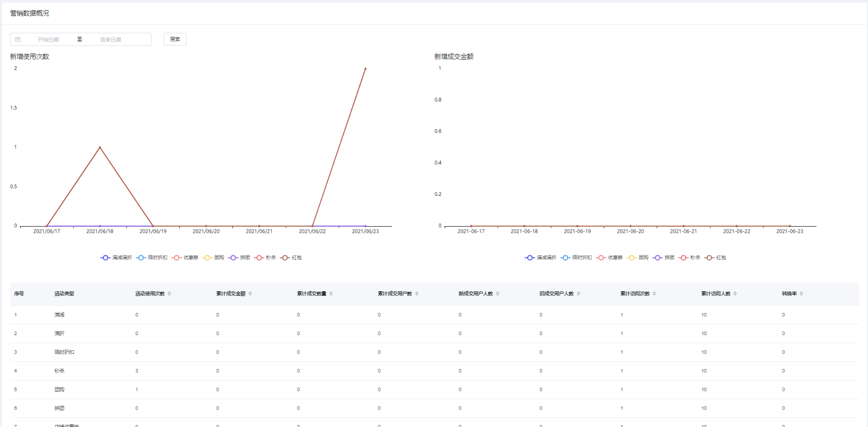
Task: Click the 结束日期 end date field
Action: (x=111, y=39)
